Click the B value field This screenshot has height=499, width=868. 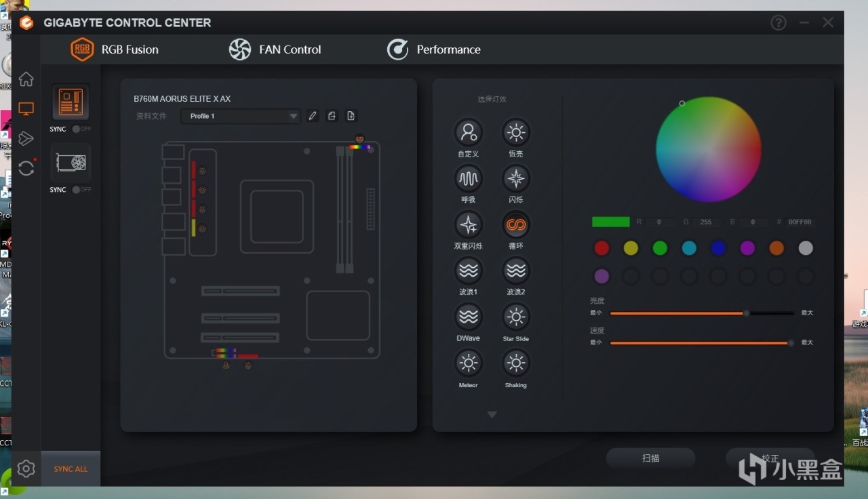[753, 222]
